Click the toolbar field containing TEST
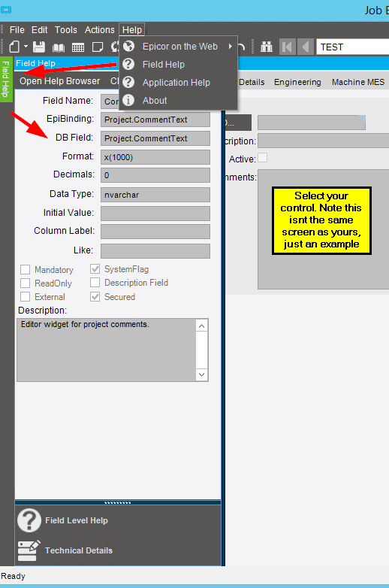The image size is (389, 588). click(353, 47)
